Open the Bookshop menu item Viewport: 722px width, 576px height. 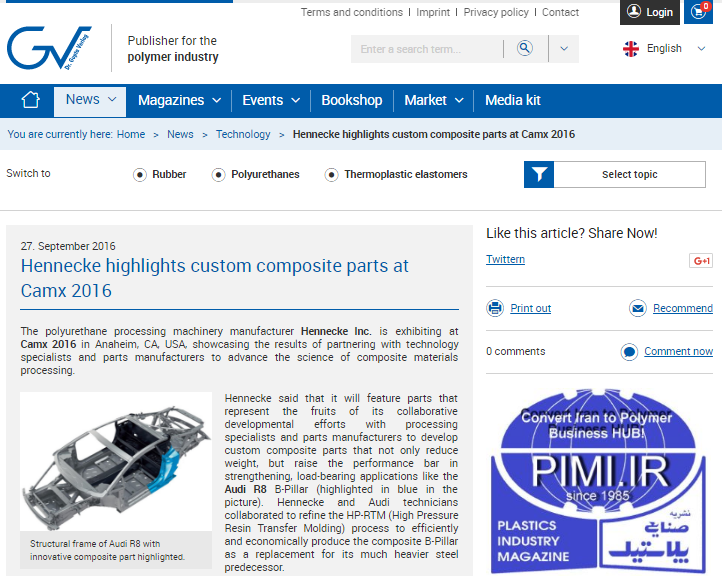click(352, 100)
